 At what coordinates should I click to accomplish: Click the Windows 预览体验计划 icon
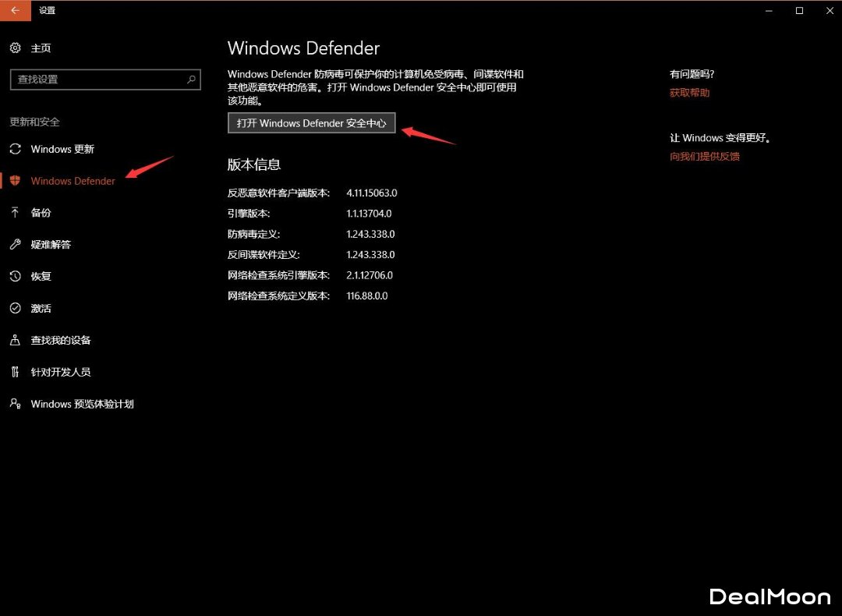tap(15, 404)
